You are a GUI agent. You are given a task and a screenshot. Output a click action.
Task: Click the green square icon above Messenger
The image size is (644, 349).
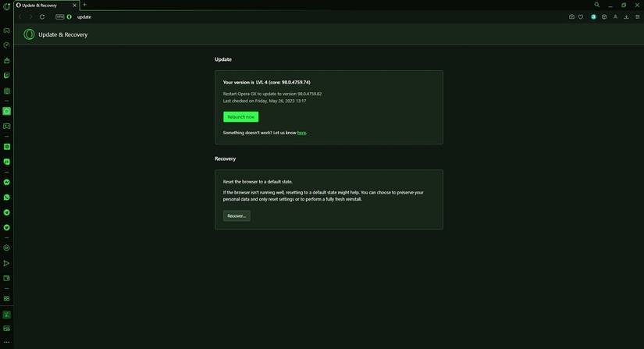point(6,162)
